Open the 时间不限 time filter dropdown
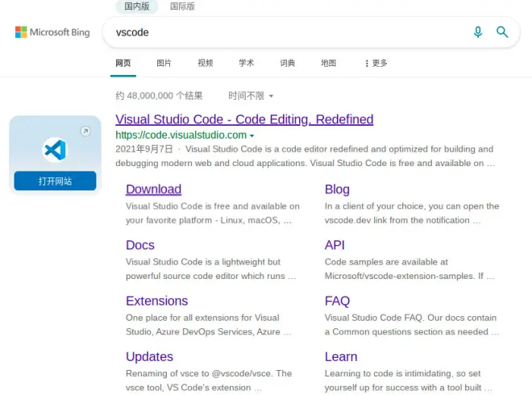 (x=251, y=96)
